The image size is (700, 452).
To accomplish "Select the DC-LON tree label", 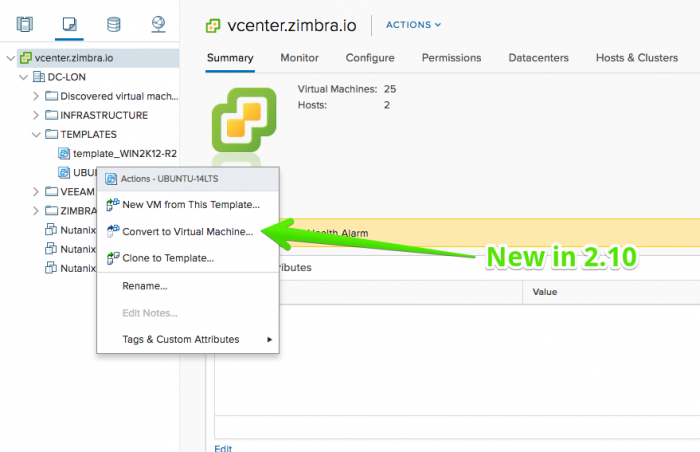I will [67, 77].
